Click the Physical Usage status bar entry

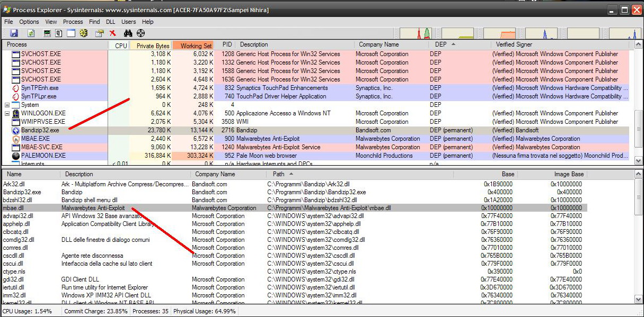205,311
